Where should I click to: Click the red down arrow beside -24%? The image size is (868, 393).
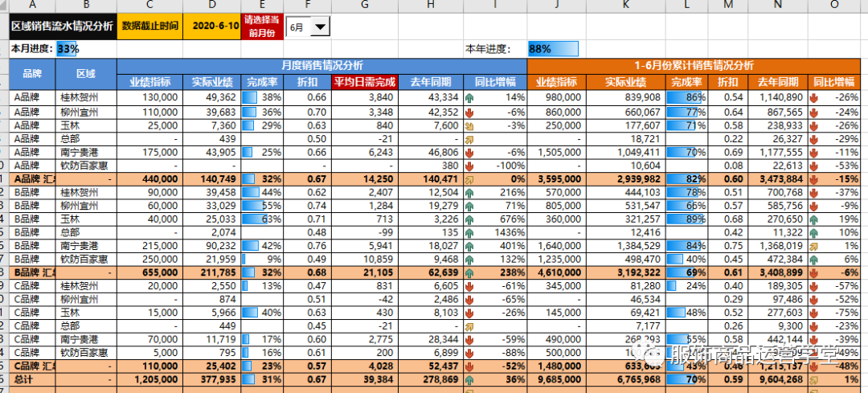[813, 113]
